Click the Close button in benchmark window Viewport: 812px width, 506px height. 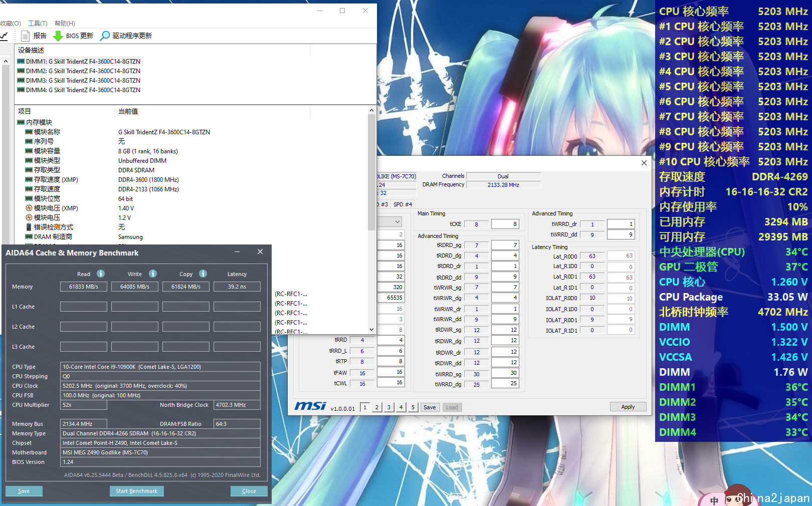pos(249,491)
